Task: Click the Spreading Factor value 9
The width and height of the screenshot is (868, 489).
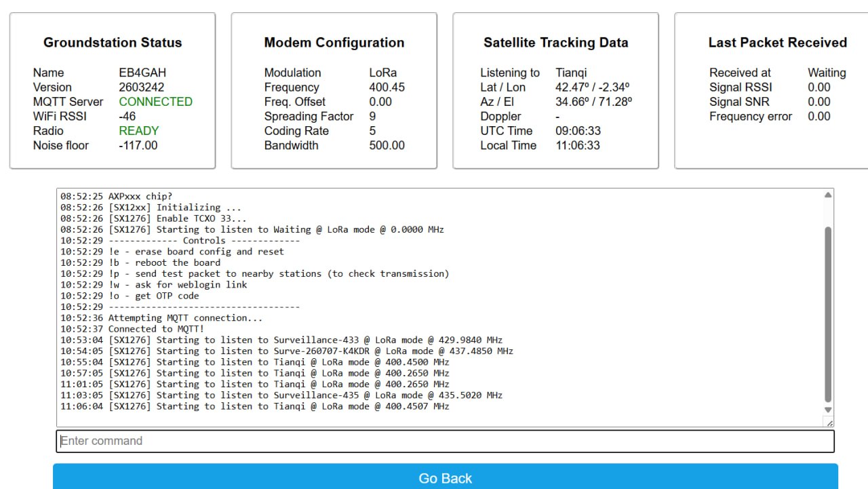Action: [x=373, y=117]
